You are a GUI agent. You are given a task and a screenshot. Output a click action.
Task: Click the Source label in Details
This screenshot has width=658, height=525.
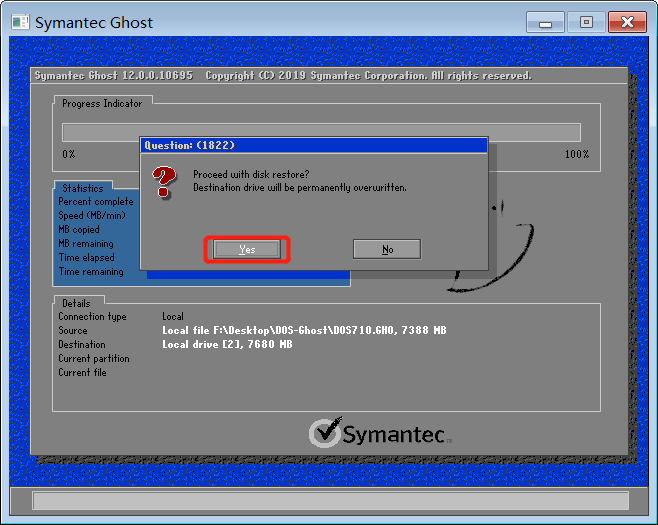pyautogui.click(x=73, y=330)
